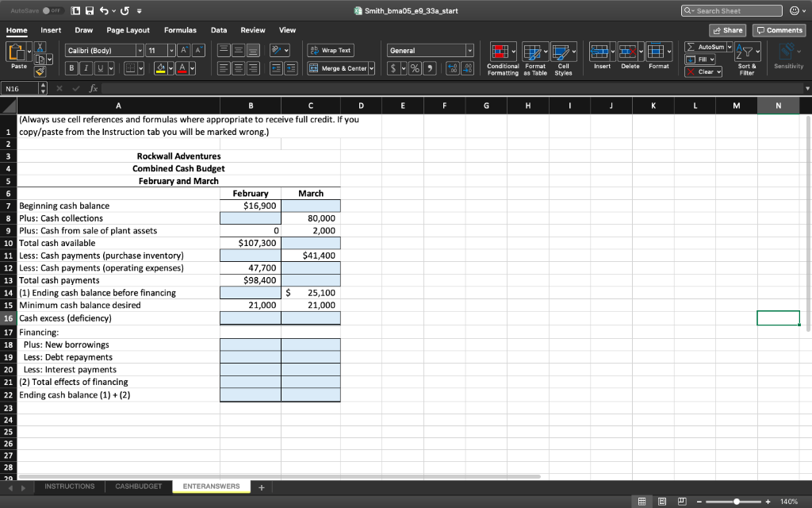Apply Comma Style format

tap(430, 68)
